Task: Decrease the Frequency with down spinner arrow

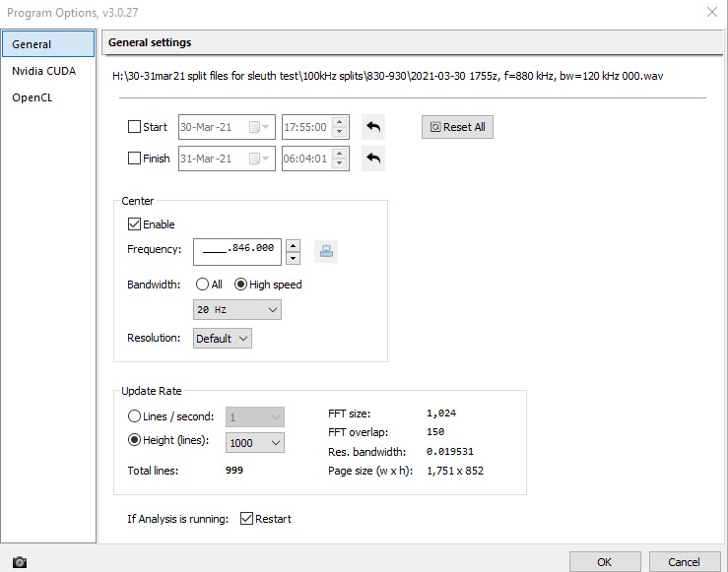Action: click(x=293, y=259)
